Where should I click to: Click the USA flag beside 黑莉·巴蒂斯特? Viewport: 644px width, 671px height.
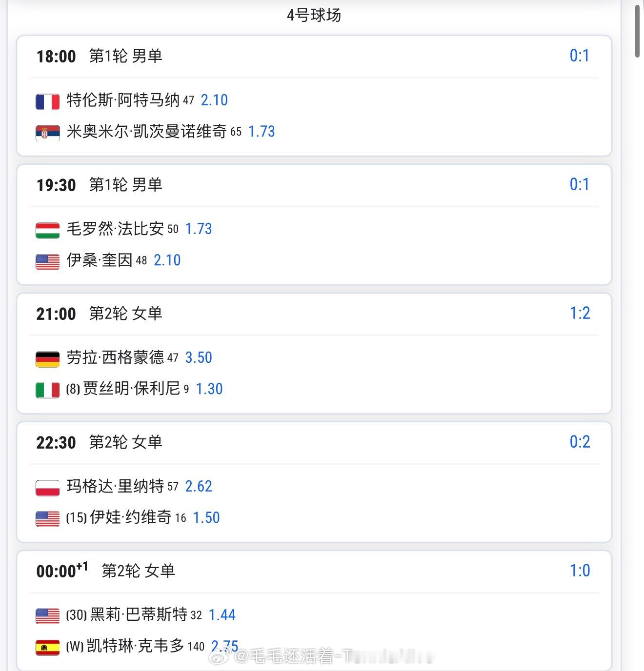47,616
